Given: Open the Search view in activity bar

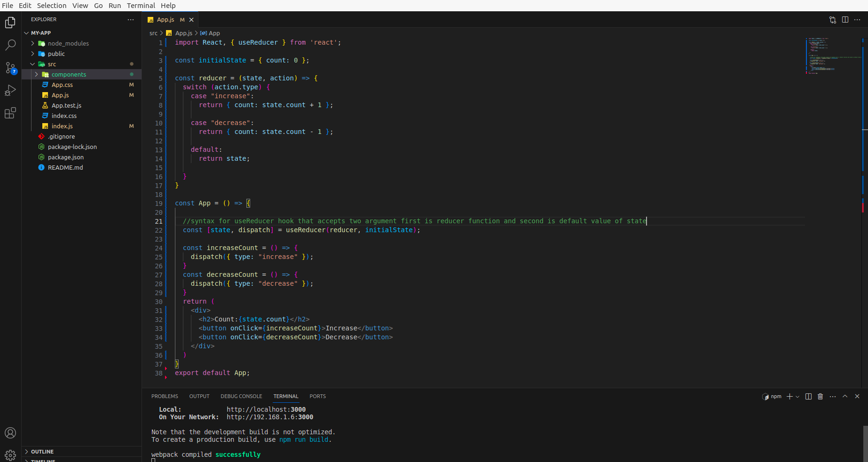Looking at the screenshot, I should (10, 45).
